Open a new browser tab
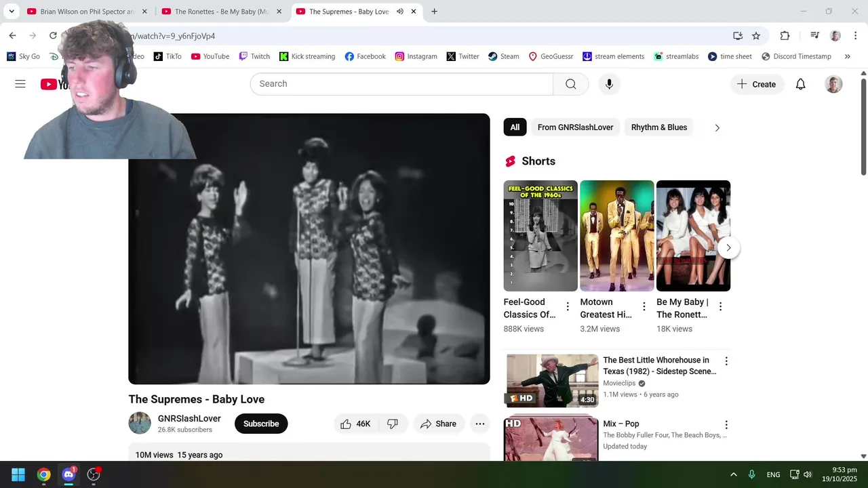The width and height of the screenshot is (868, 488). pos(434,12)
